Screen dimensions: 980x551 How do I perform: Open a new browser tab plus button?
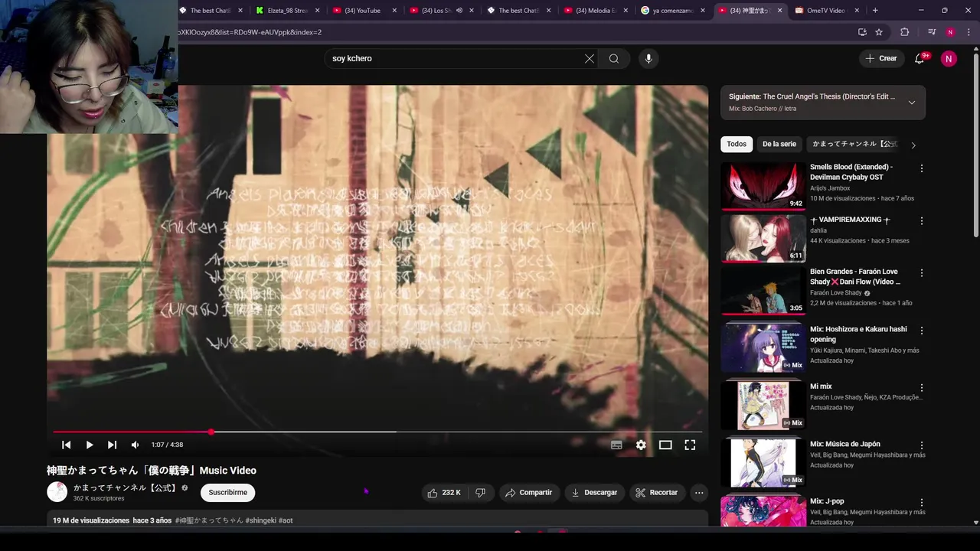(x=875, y=11)
